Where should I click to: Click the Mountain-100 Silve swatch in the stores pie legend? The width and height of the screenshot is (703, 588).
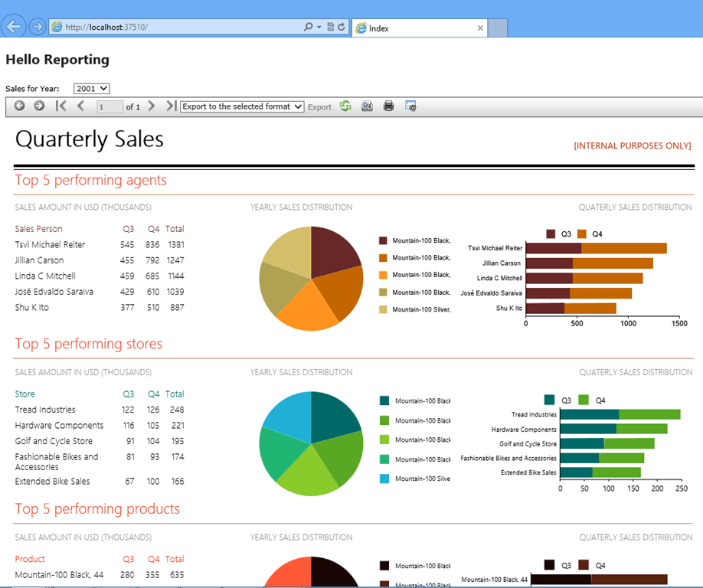[384, 479]
